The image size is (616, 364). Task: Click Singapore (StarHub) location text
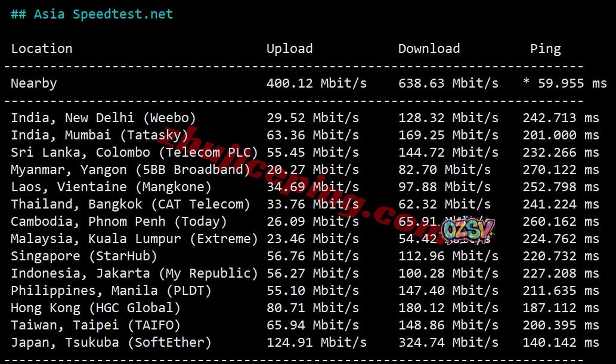point(84,256)
